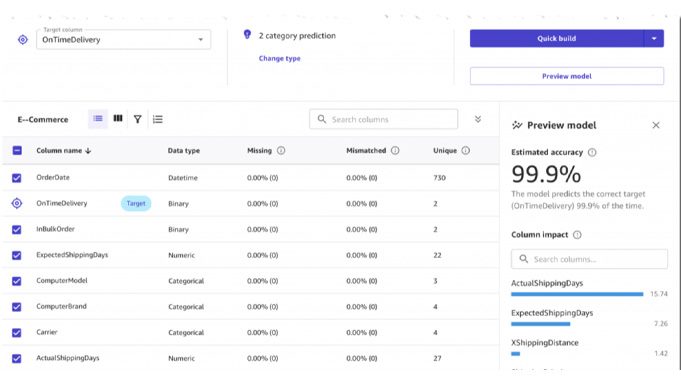Click the Quick build button
Viewport: 681px width, 381px height.
point(557,38)
